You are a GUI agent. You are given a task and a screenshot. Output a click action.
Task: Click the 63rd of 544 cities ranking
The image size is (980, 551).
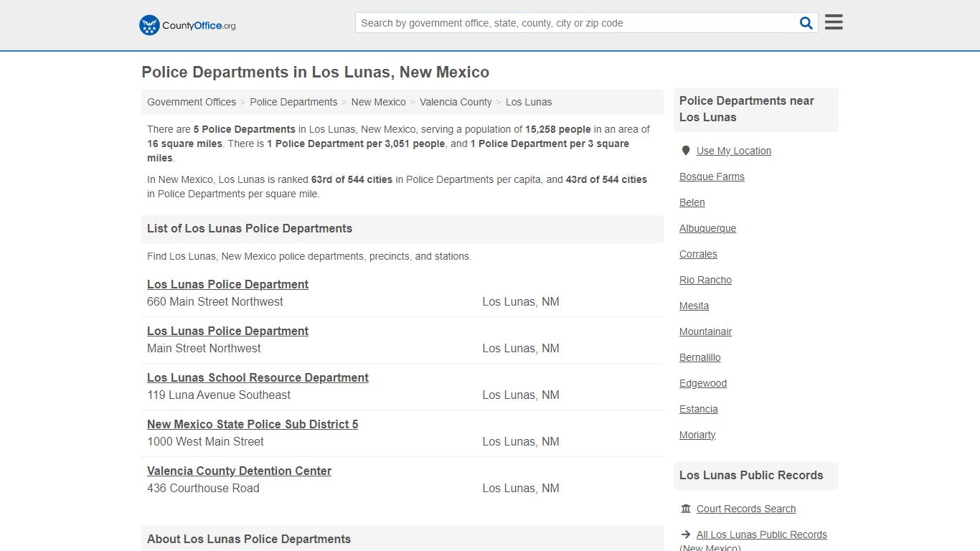(x=352, y=179)
